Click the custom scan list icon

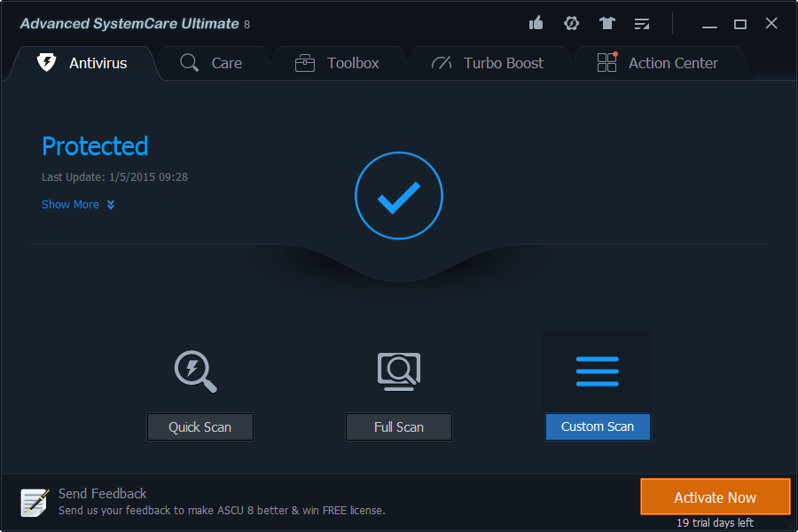pyautogui.click(x=598, y=372)
